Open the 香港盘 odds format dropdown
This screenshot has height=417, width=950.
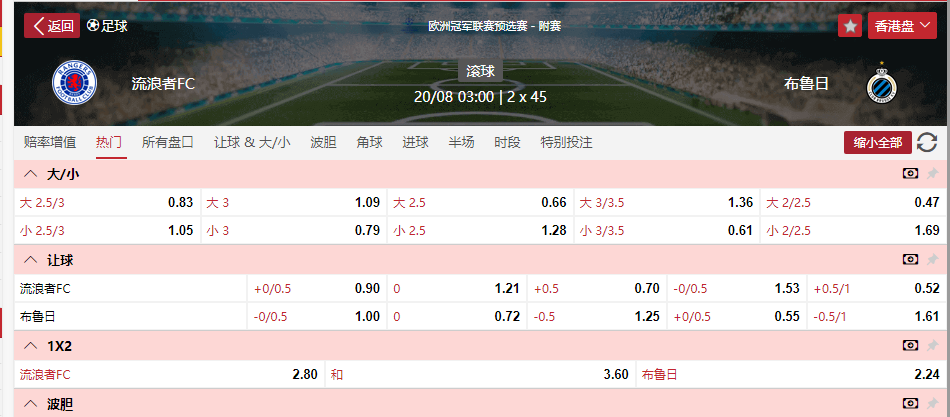(902, 25)
